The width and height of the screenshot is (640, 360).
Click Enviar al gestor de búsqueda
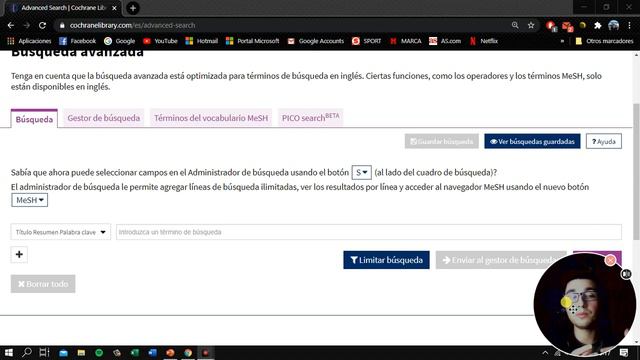pos(500,260)
